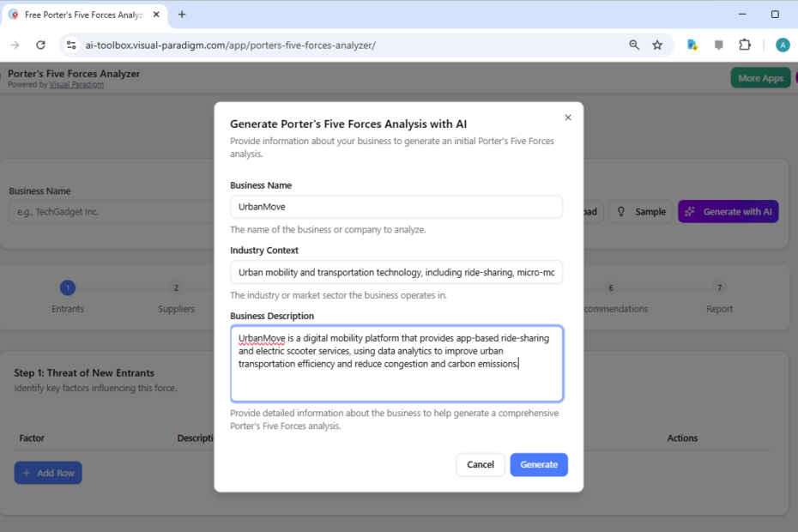This screenshot has height=532, width=798.
Task: Open the Chrome profile avatar
Action: pyautogui.click(x=782, y=45)
